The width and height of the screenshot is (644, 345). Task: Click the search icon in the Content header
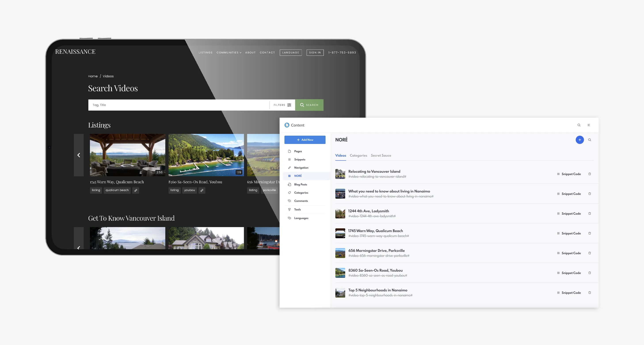tap(579, 125)
